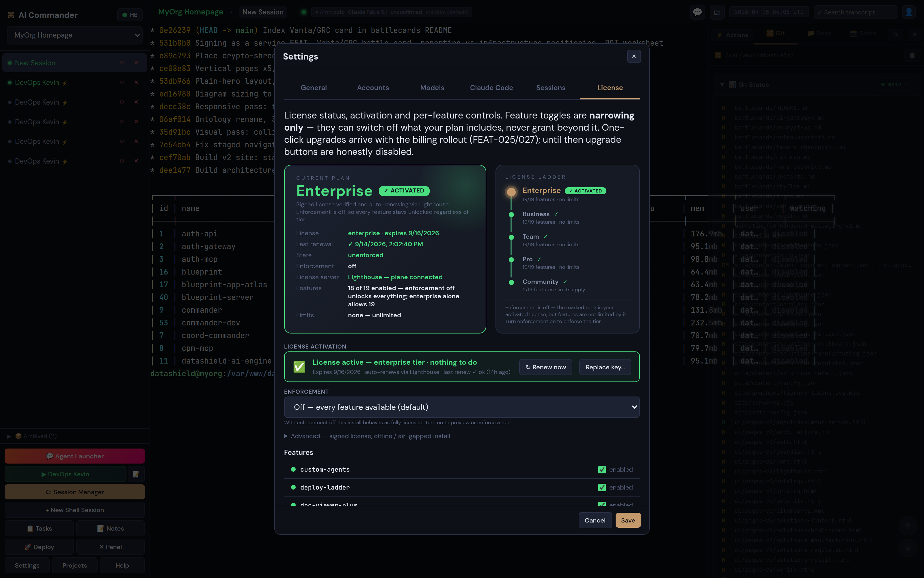Click the green checkmark icon in License activation box
924x578 pixels.
(299, 367)
